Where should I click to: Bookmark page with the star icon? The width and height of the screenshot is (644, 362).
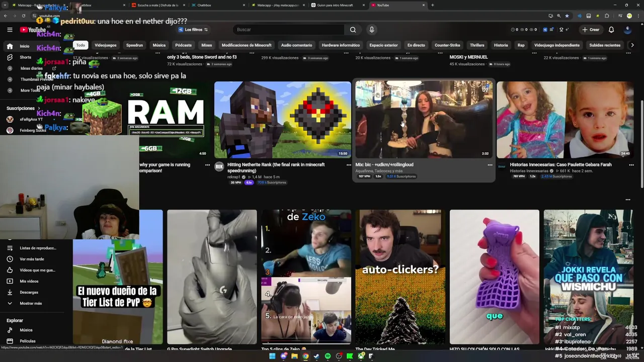(567, 16)
